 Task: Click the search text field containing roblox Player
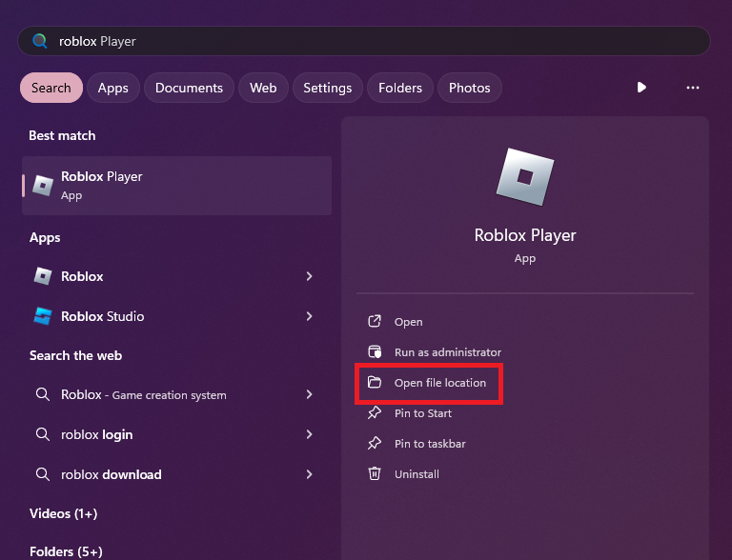pyautogui.click(x=364, y=41)
